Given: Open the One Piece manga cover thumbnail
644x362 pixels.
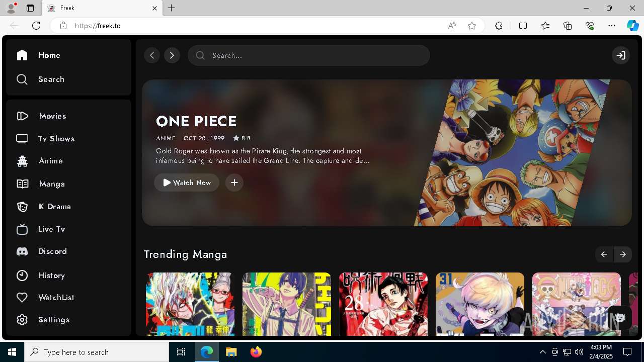Looking at the screenshot, I should [577, 304].
